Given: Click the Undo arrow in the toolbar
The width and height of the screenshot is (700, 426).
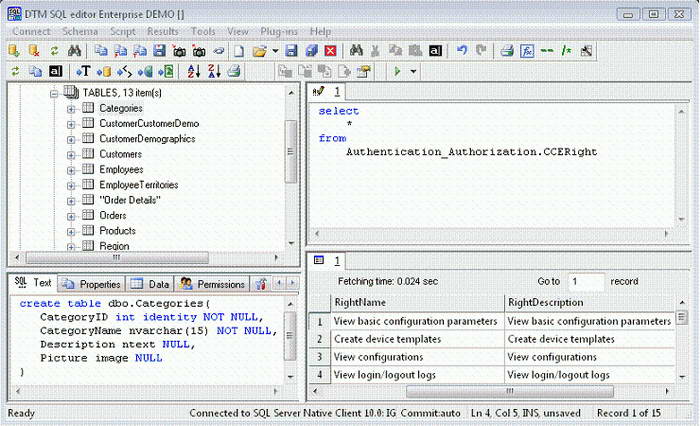Looking at the screenshot, I should [x=462, y=50].
